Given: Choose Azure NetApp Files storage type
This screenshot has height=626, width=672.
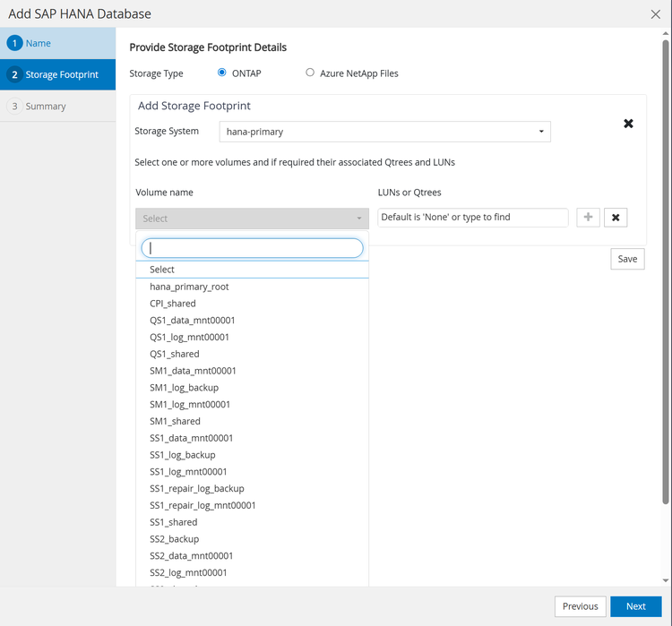Looking at the screenshot, I should pyautogui.click(x=310, y=73).
